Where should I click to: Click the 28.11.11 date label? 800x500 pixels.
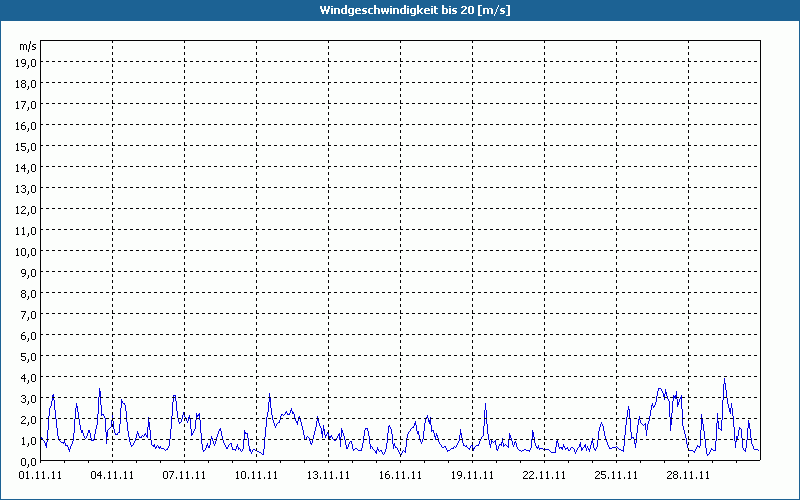[x=688, y=476]
